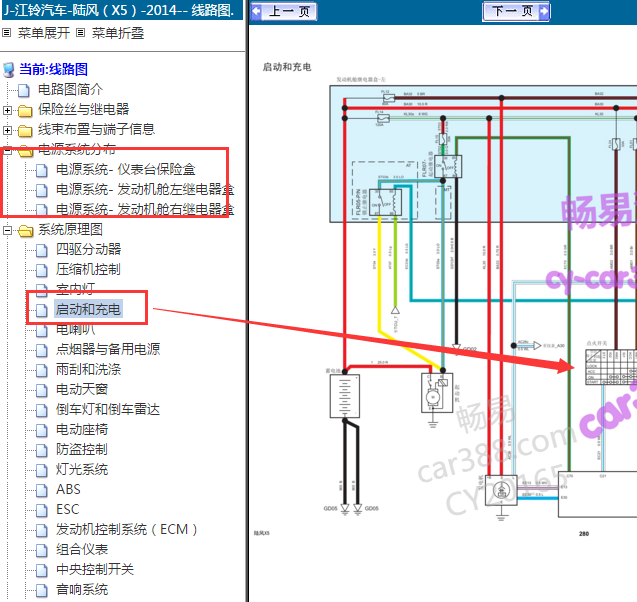Select the 线束布置与端子信息 folder label
The image size is (637, 602).
(96, 129)
